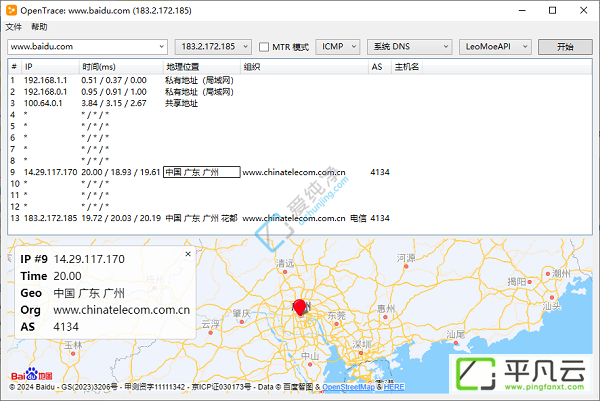Click the IP column header
600x401 pixels.
50,67
